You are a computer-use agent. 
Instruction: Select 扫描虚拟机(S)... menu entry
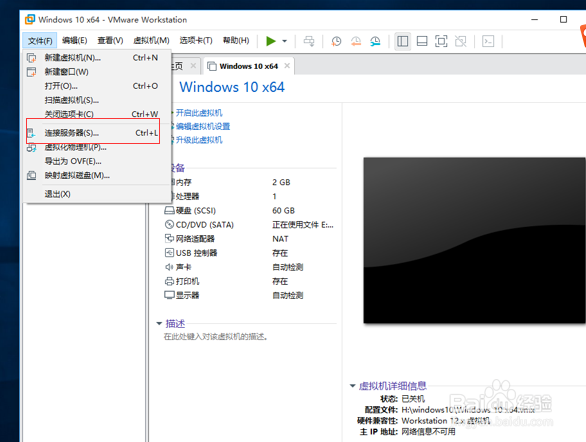(97, 100)
